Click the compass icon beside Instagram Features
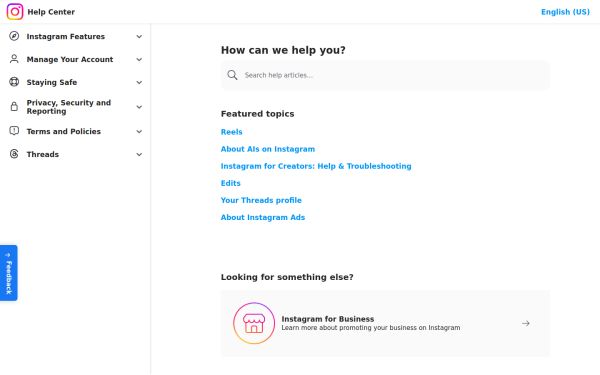The height and width of the screenshot is (375, 600). point(14,36)
